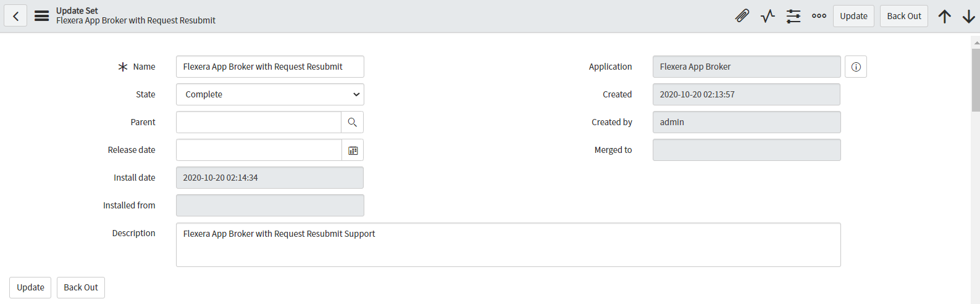Select the Application field Flexera App Broker
This screenshot has height=304, width=980.
[x=747, y=67]
